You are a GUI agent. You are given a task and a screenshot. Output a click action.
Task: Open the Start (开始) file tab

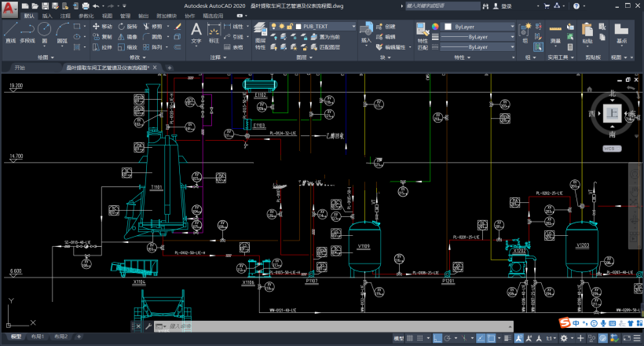20,68
